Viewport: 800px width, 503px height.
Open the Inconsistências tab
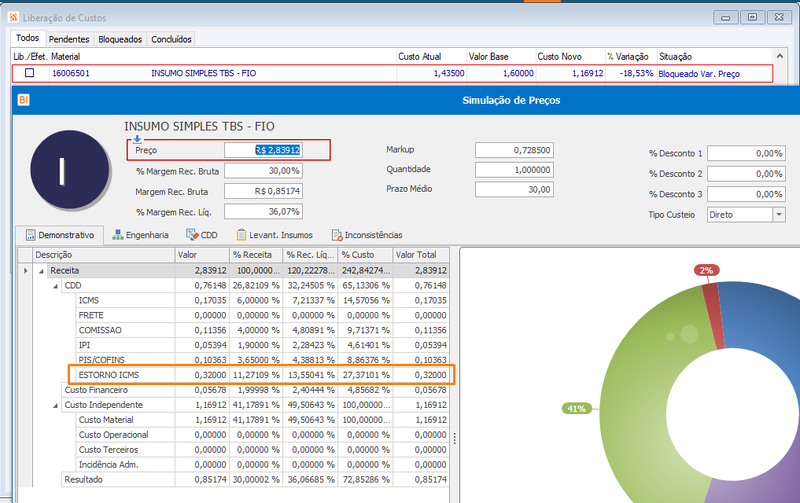(x=367, y=235)
